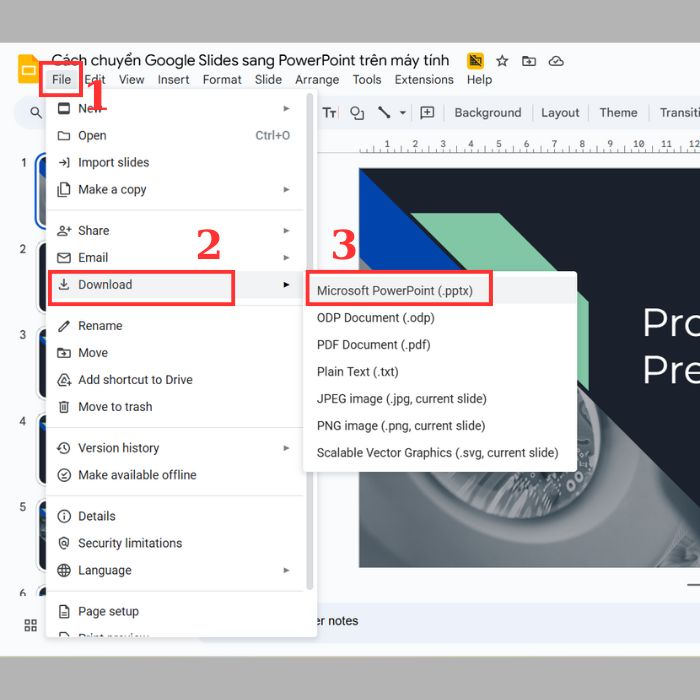Click the presentation title text
The image size is (700, 700).
[250, 60]
